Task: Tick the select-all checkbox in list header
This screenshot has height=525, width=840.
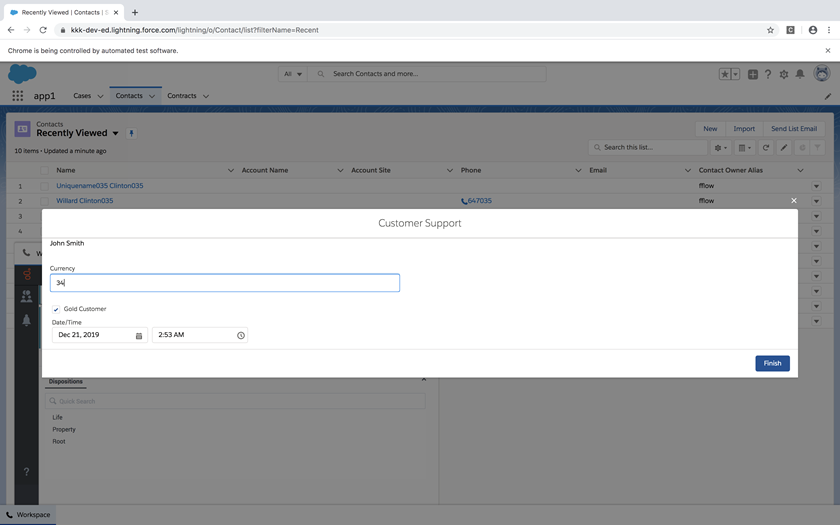Action: coord(44,170)
